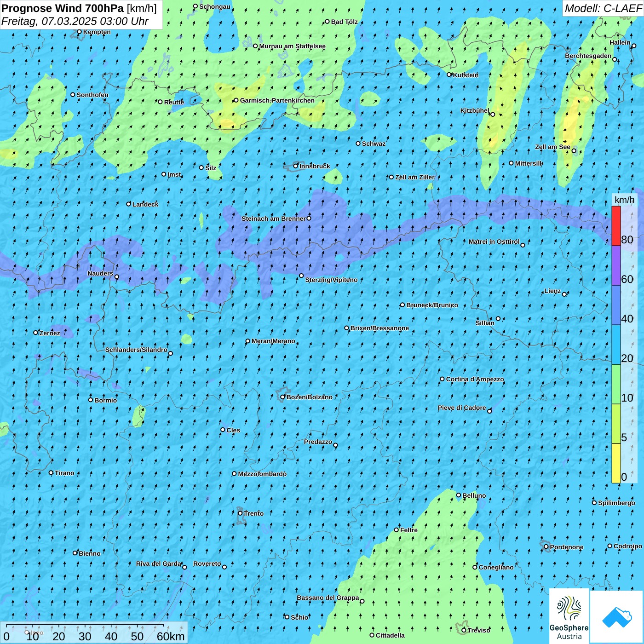This screenshot has width=644, height=644.
Task: Click the Kufstein city label
Action: pyautogui.click(x=466, y=75)
